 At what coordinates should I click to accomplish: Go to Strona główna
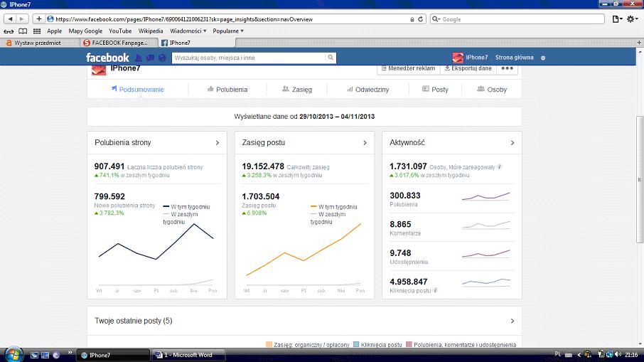tap(514, 58)
